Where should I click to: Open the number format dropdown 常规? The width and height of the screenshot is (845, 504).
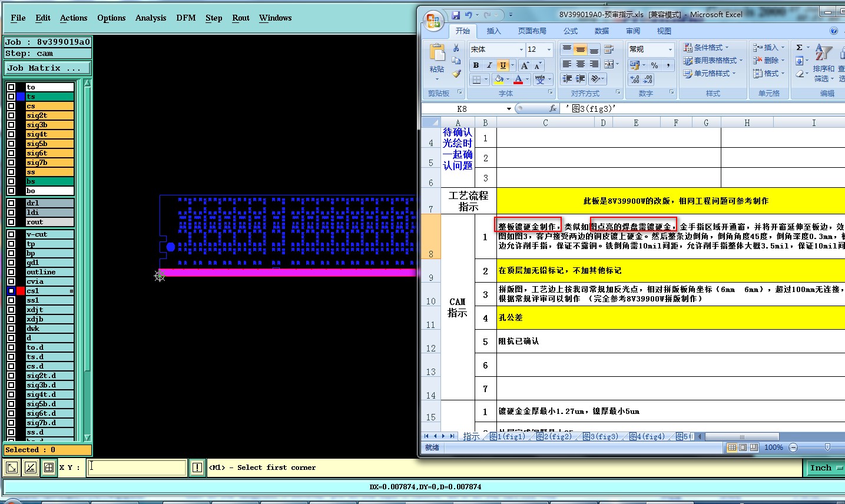pos(670,49)
